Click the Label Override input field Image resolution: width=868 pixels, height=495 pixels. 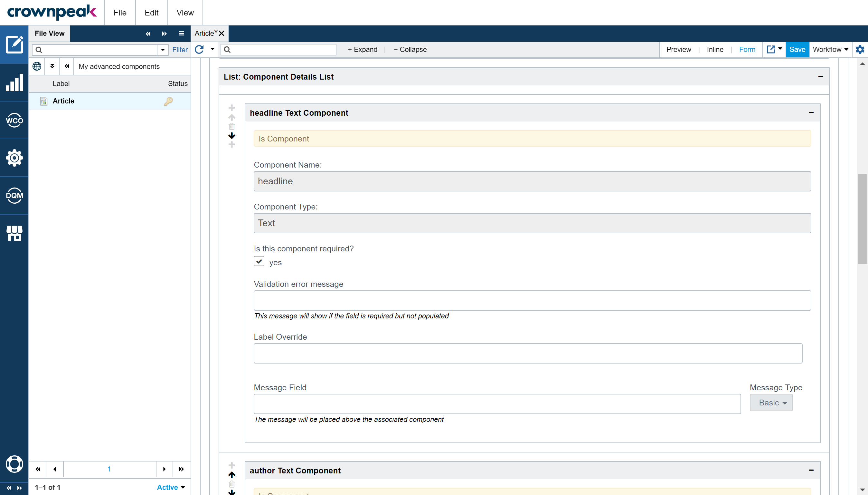[x=528, y=353]
